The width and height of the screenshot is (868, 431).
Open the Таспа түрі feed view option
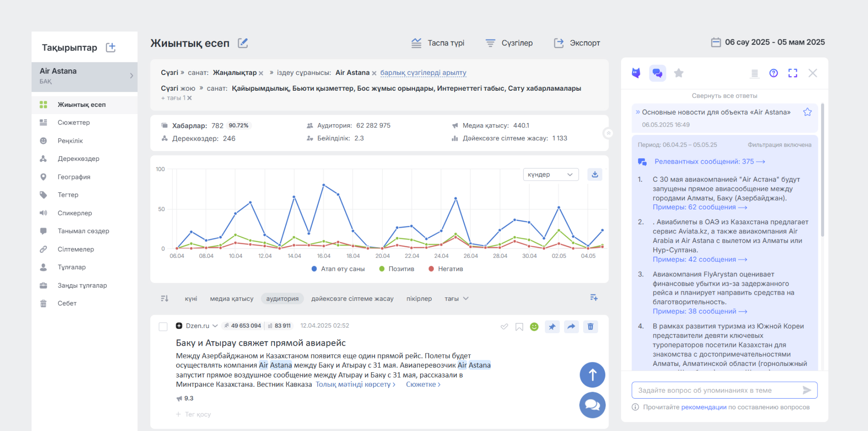(438, 43)
